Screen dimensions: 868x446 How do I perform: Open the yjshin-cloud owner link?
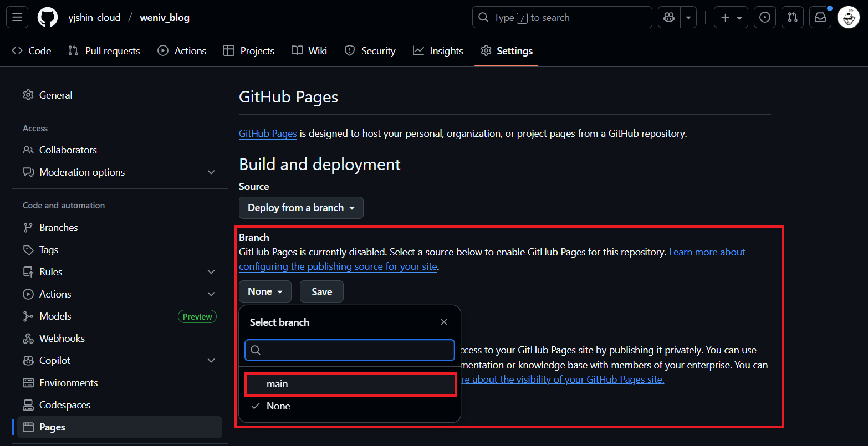[x=94, y=18]
